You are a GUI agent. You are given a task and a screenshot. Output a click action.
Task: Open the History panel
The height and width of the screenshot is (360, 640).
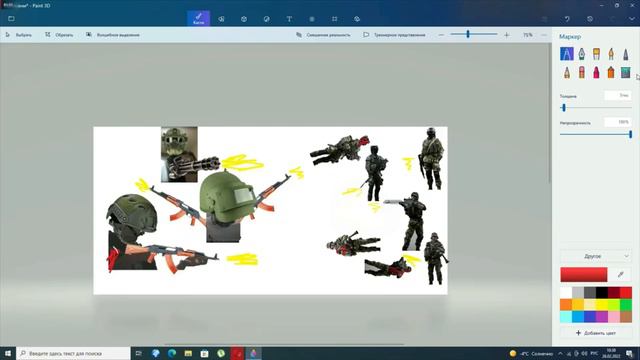(590, 19)
